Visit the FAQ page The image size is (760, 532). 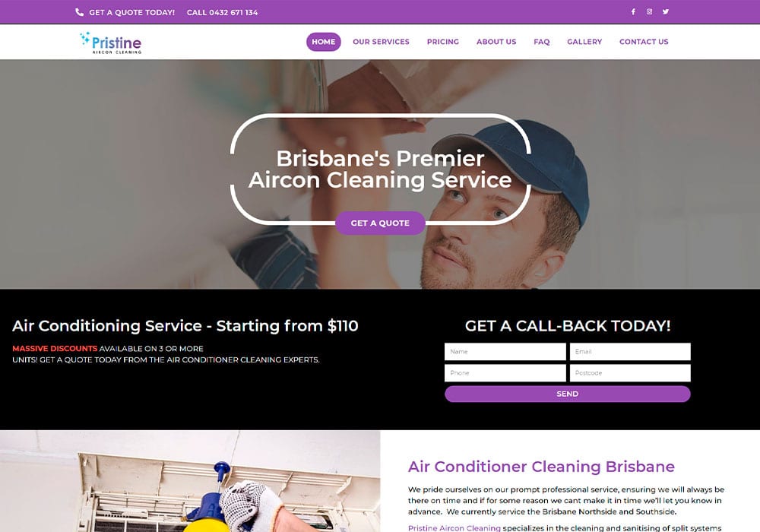(x=541, y=42)
